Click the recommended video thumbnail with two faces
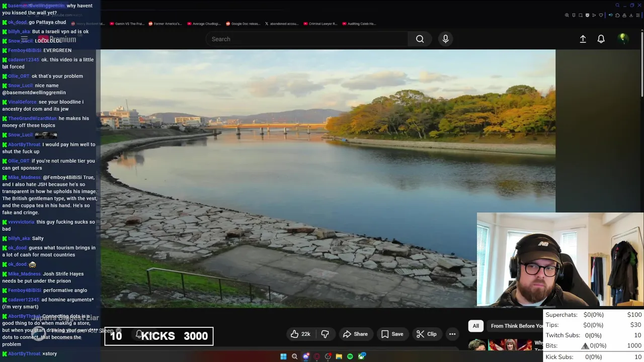The image size is (644, 362). [x=500, y=345]
